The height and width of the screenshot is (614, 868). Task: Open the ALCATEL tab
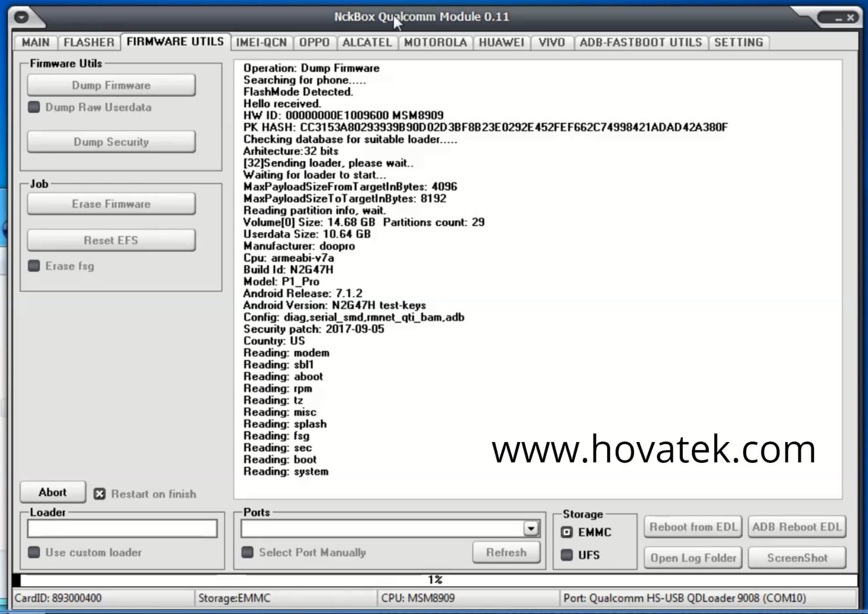click(x=367, y=43)
